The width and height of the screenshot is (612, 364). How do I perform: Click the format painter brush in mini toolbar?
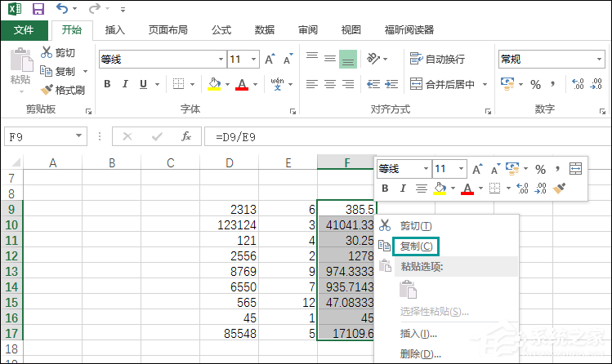[561, 189]
